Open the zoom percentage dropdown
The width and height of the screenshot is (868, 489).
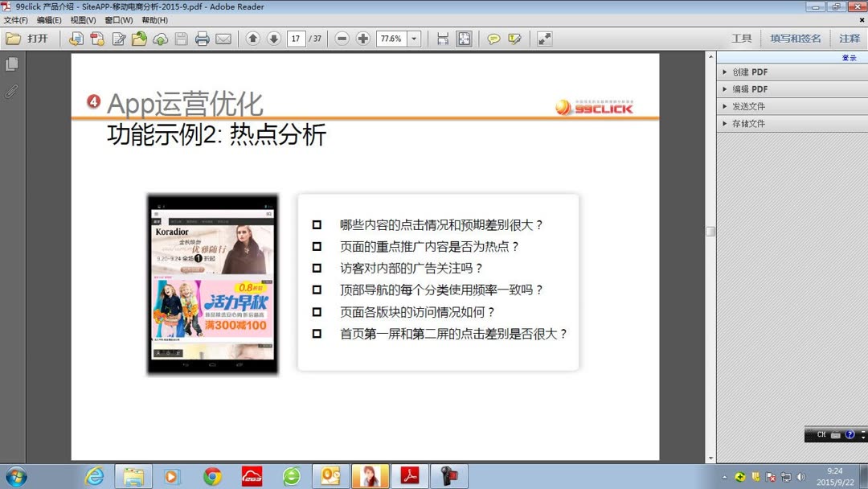click(x=413, y=38)
